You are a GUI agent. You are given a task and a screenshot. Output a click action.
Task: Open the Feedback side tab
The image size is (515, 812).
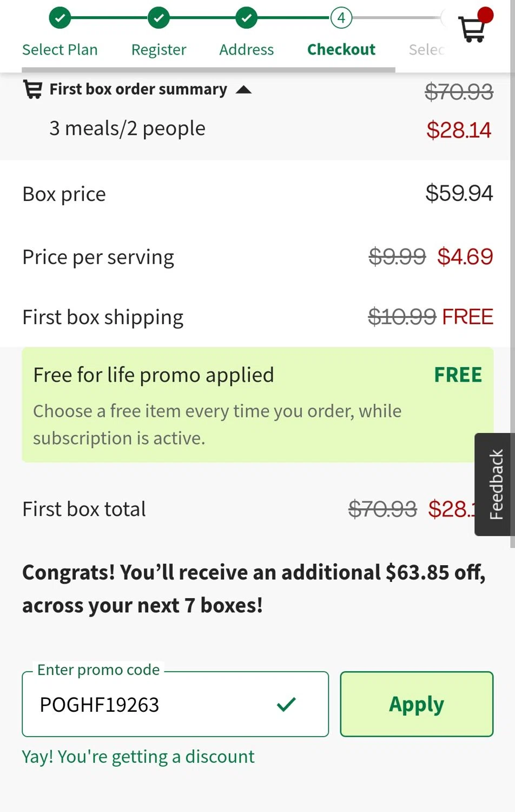(495, 484)
